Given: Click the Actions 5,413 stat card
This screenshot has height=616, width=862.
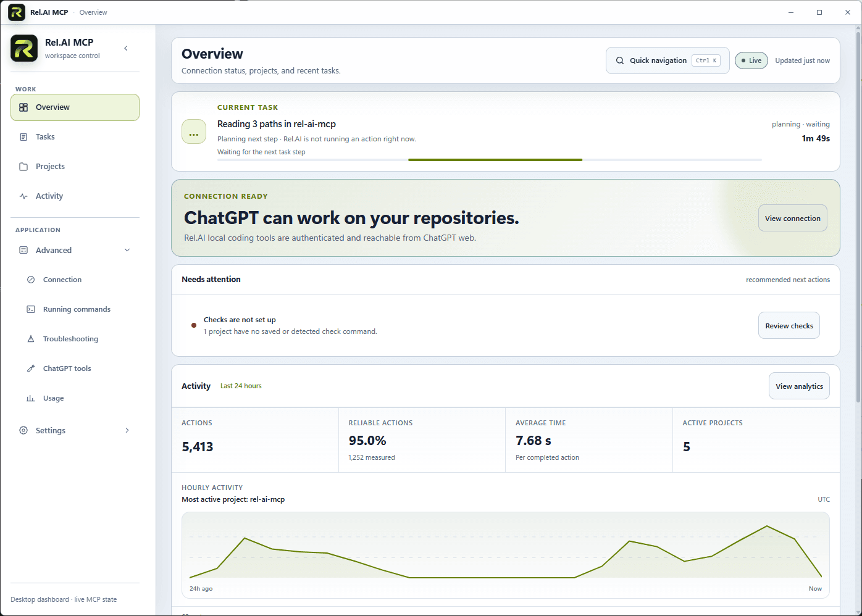Looking at the screenshot, I should click(x=255, y=439).
